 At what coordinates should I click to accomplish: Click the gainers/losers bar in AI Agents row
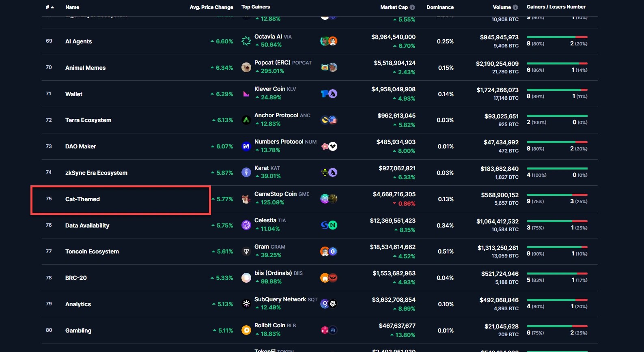coord(557,37)
